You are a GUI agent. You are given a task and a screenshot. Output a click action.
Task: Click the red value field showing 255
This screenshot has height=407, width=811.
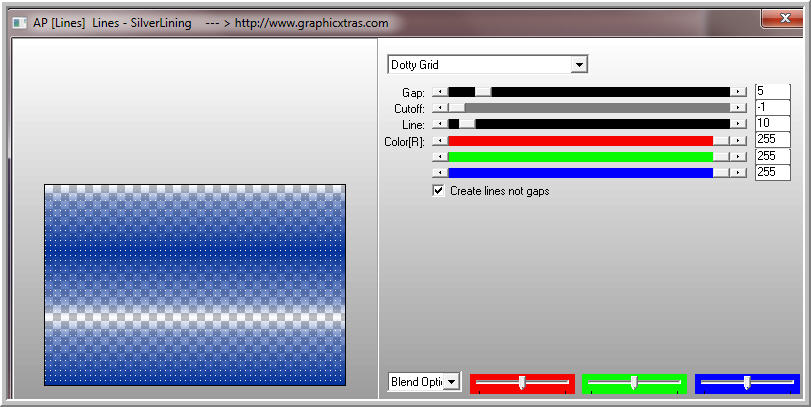point(773,140)
